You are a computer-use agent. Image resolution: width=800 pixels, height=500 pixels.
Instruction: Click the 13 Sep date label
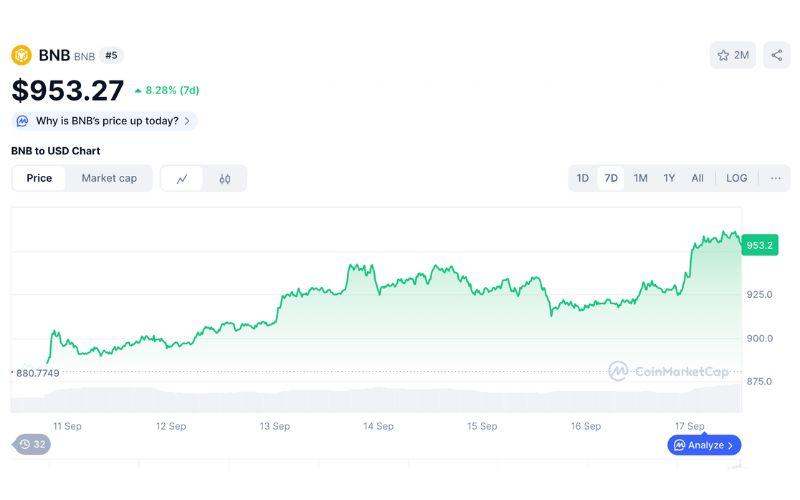coord(274,426)
